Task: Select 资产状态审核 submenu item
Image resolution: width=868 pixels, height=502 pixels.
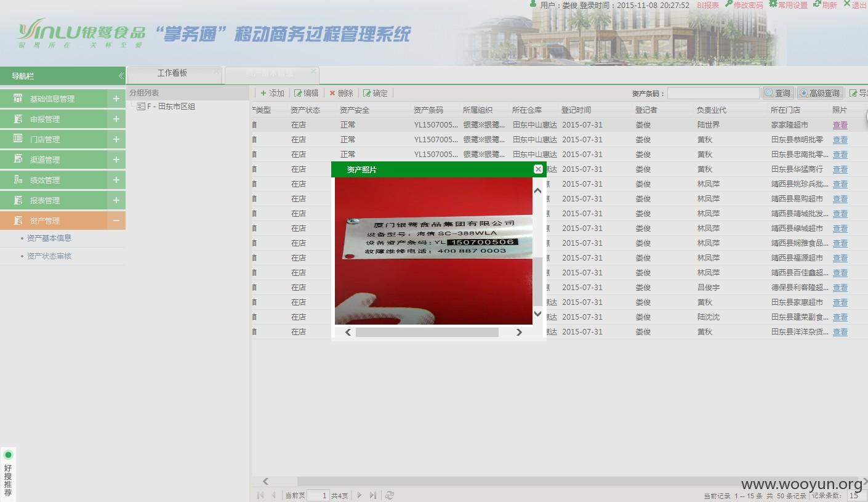Action: (x=49, y=256)
